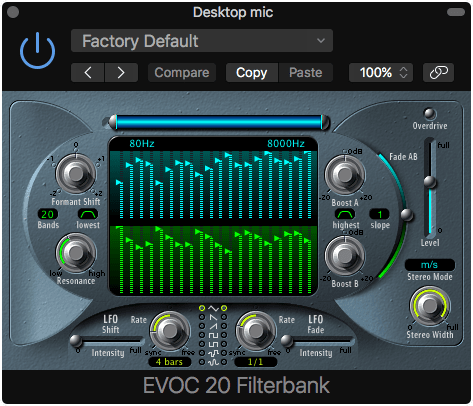Toggle the lowest band filter shape icon
473x406 pixels.
pos(88,214)
